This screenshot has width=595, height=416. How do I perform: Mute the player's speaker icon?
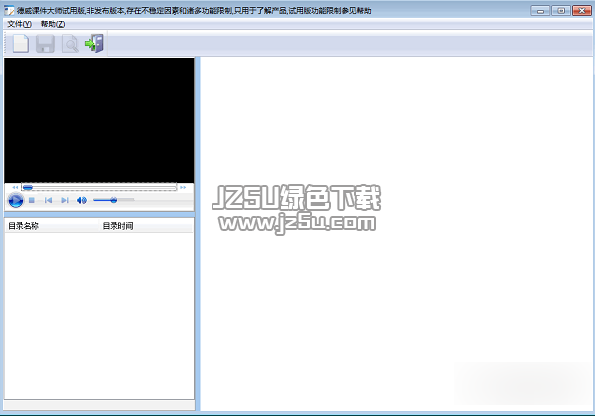click(82, 200)
